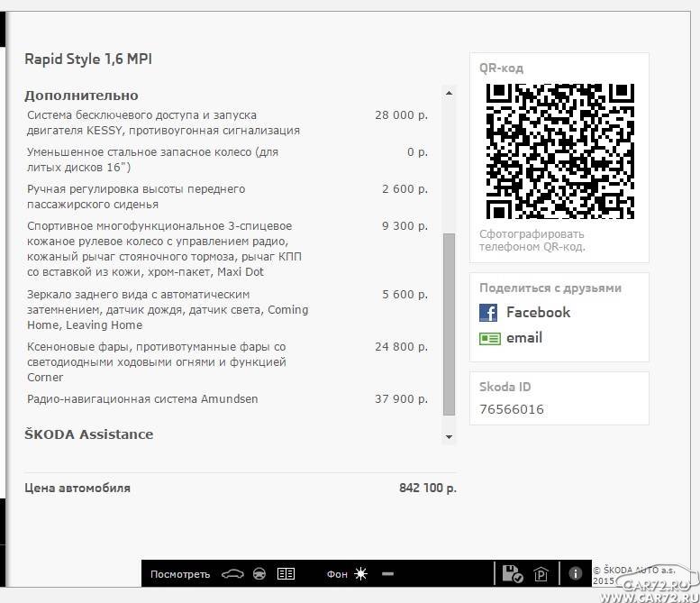The height and width of the screenshot is (603, 700).
Task: Select manual passenger seat height adjustment row
Action: pos(227,196)
